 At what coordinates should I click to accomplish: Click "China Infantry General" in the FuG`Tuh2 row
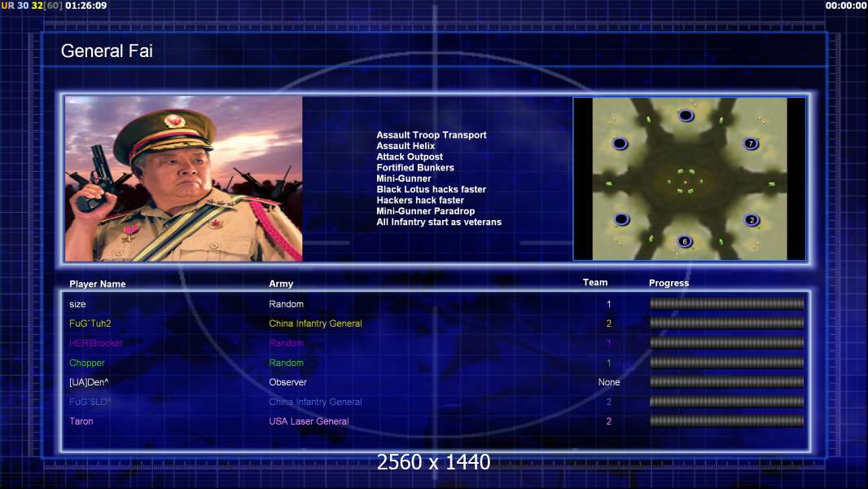pyautogui.click(x=316, y=324)
